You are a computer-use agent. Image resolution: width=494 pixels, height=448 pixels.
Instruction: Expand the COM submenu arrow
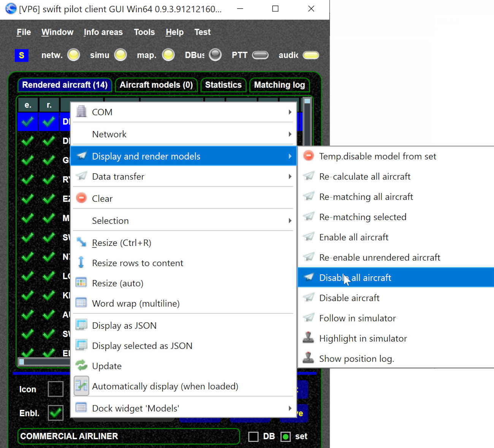[290, 112]
